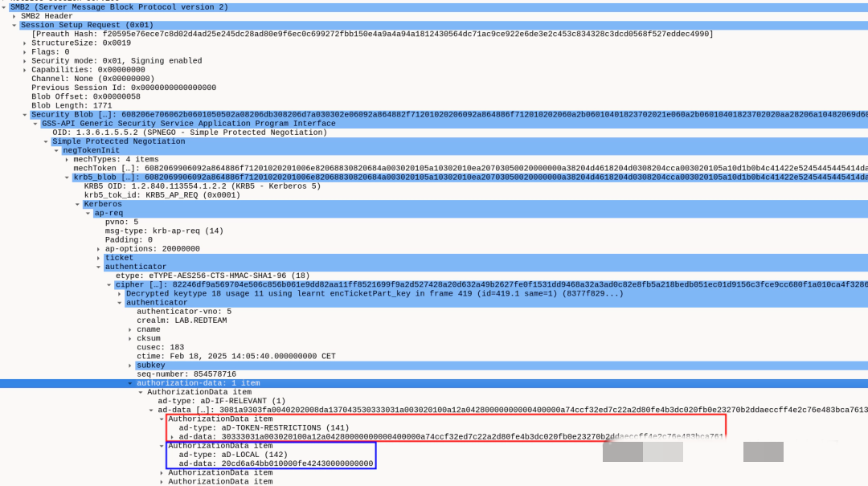Select ad-type: aD-LOCAL (142)
The image size is (868, 486).
[x=233, y=455]
